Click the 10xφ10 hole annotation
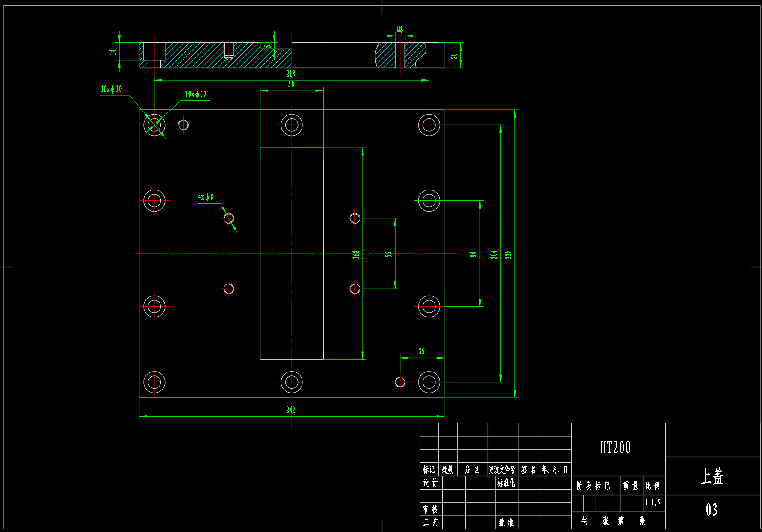 click(x=111, y=89)
